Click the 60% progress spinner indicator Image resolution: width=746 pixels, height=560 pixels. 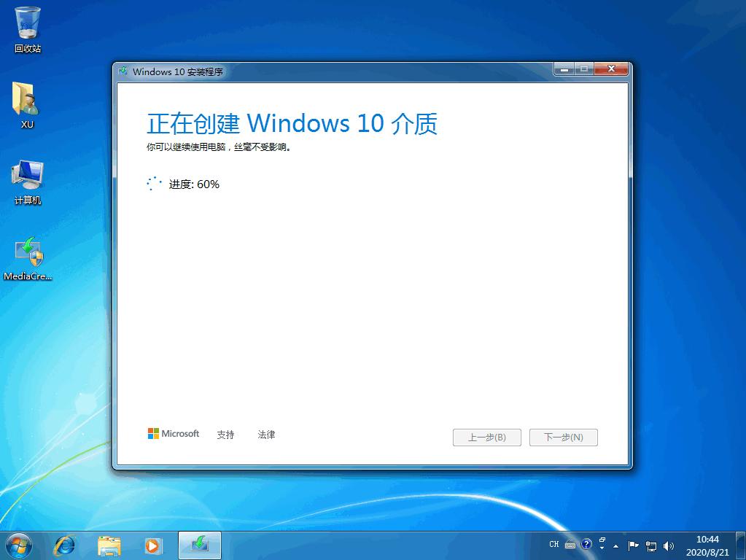(154, 184)
